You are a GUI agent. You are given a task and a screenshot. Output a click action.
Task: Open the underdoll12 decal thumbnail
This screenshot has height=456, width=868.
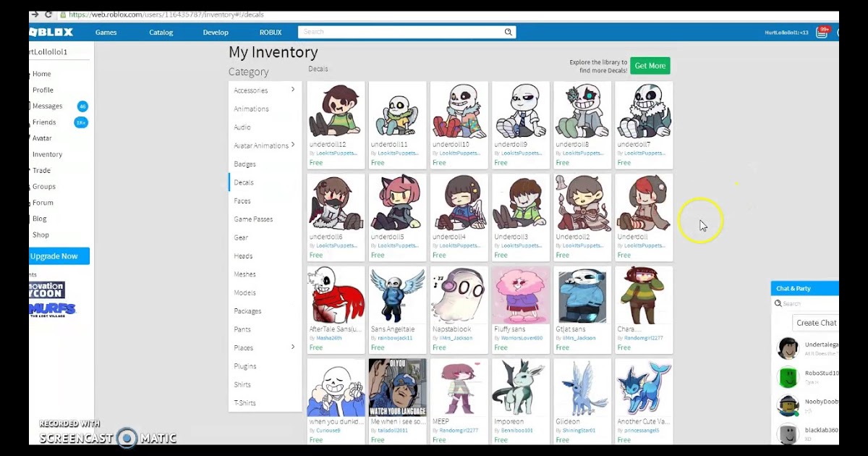(x=336, y=110)
